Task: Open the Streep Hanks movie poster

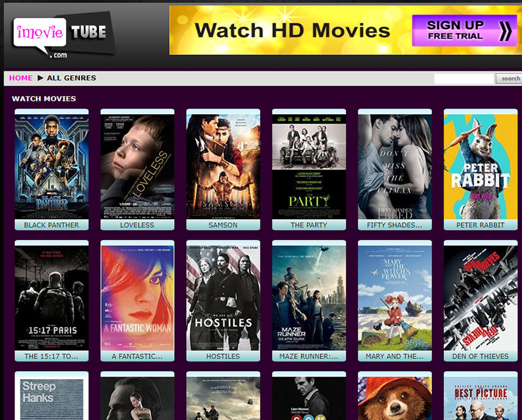Action: click(x=52, y=399)
